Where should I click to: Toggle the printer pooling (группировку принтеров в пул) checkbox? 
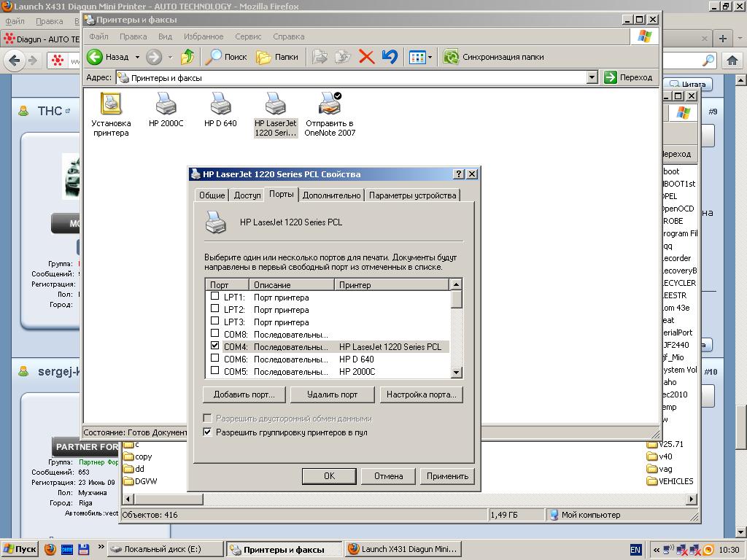[x=207, y=432]
